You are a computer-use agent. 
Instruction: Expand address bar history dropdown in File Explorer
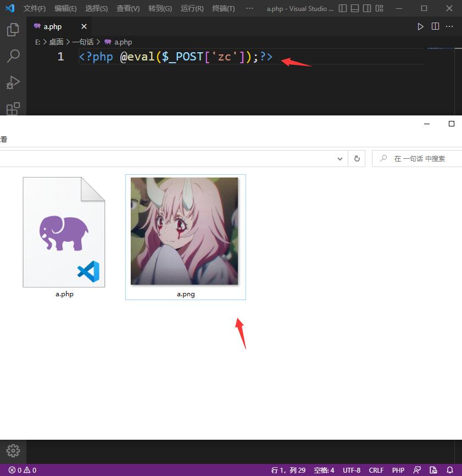[x=339, y=158]
